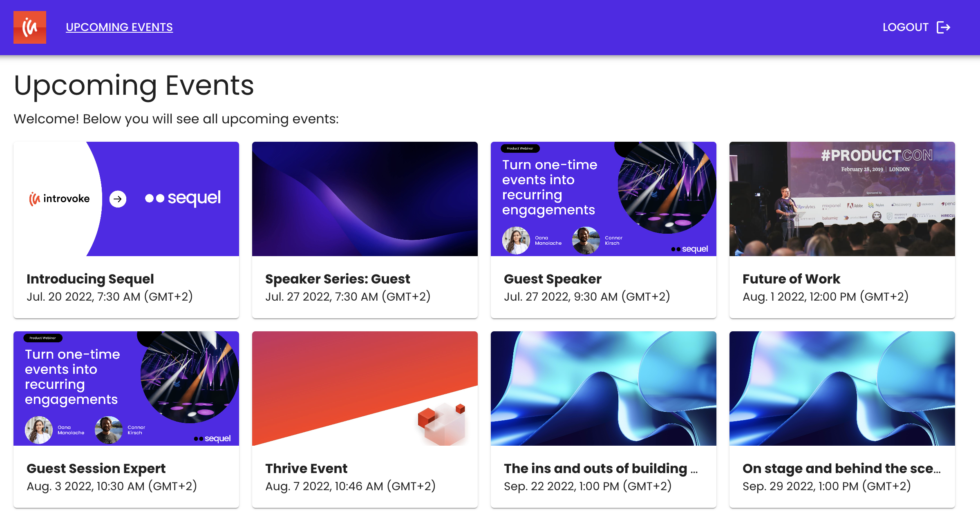Click the Speaker Series: Guest title
The height and width of the screenshot is (518, 980).
337,279
